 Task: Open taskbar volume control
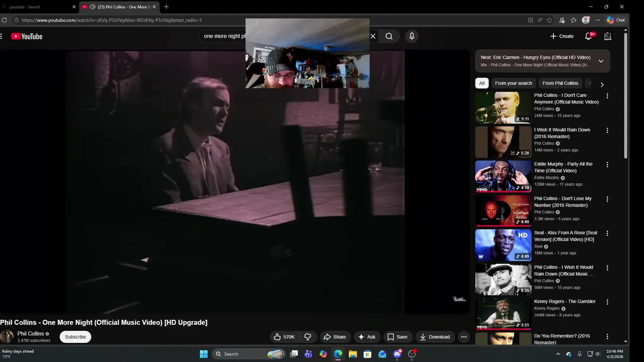[598, 354]
